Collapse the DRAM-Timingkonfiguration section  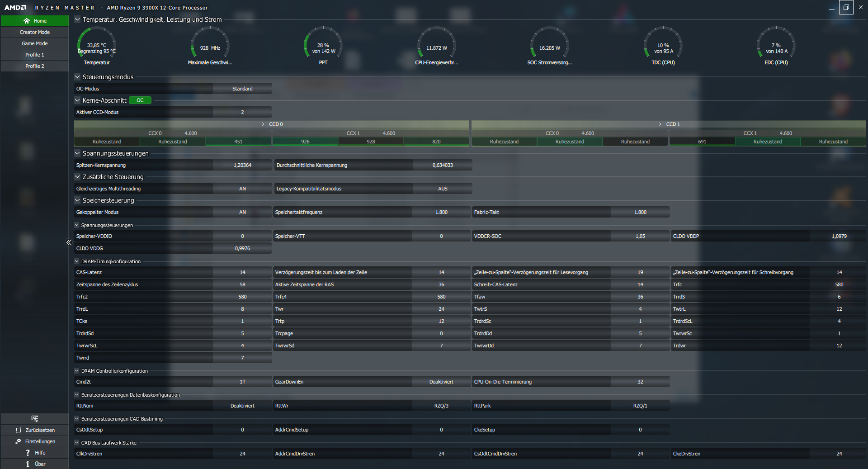pyautogui.click(x=77, y=261)
